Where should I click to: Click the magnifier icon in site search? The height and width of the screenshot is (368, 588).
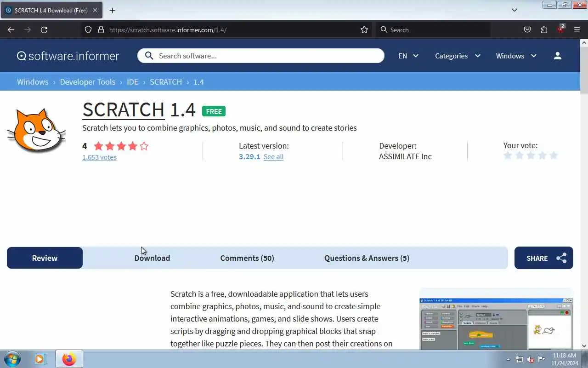pyautogui.click(x=149, y=56)
